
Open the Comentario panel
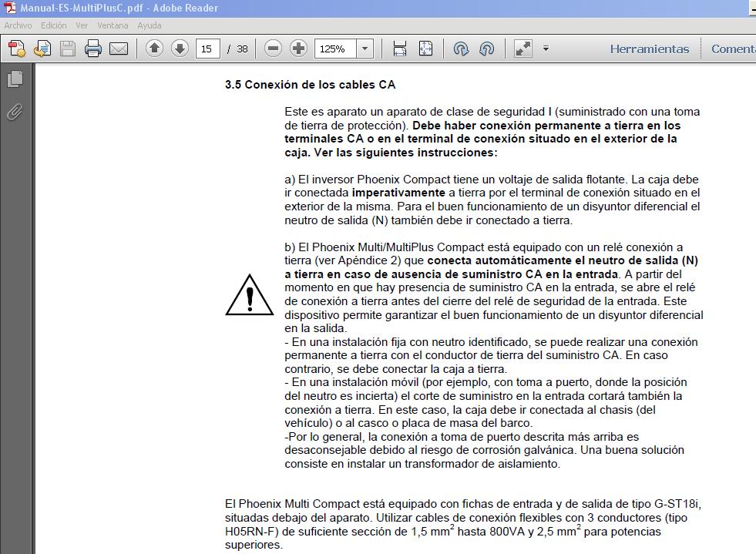click(x=733, y=49)
